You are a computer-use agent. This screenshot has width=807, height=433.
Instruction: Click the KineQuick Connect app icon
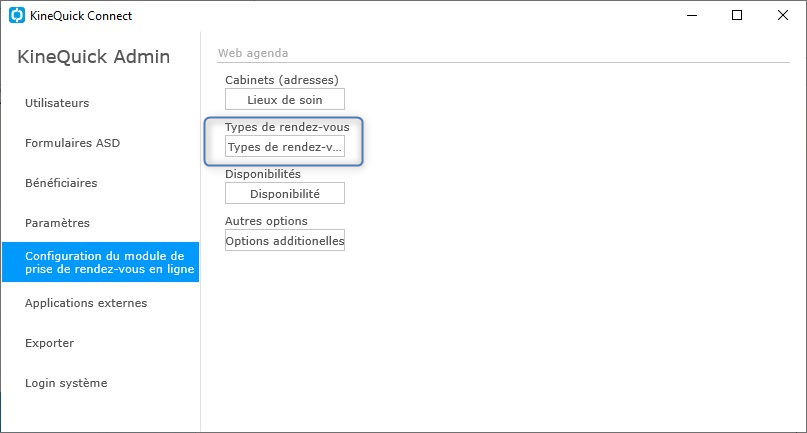click(17, 15)
